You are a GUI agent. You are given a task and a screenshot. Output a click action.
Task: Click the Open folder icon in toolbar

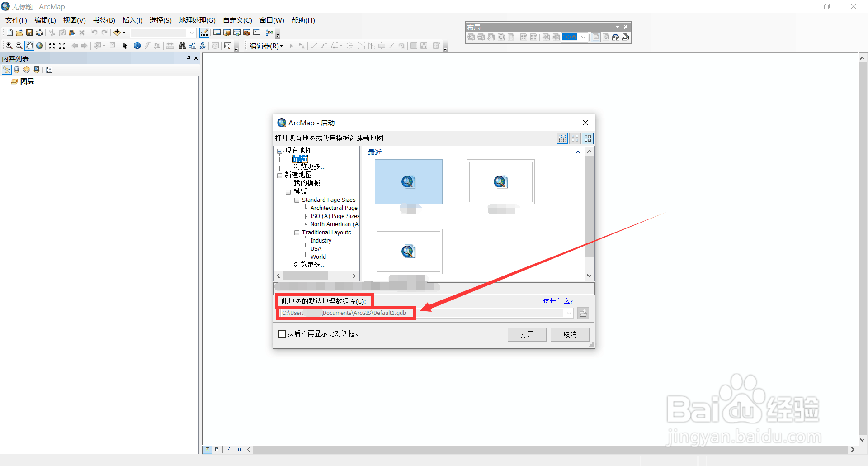pos(19,33)
